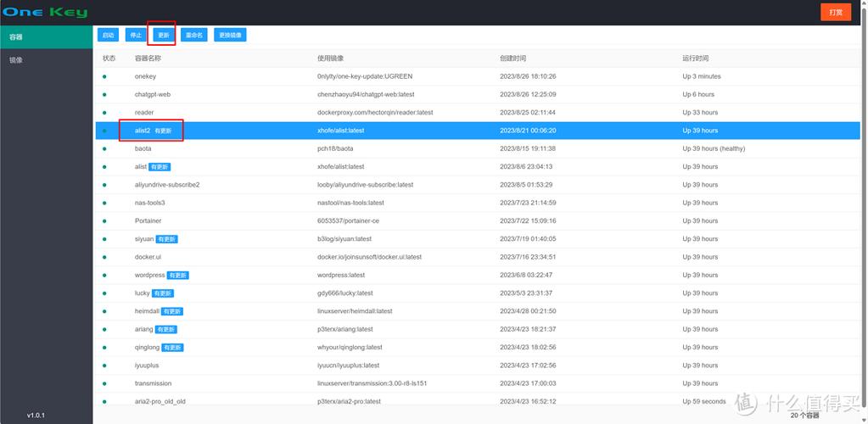Image resolution: width=868 pixels, height=424 pixels.
Task: Click image 6053537/portainer-ce
Action: [349, 220]
